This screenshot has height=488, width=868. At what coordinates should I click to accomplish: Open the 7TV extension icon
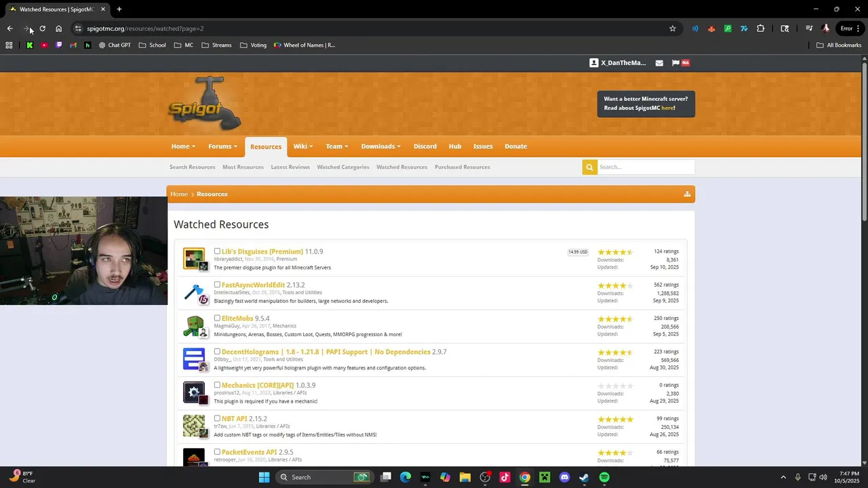(x=744, y=28)
